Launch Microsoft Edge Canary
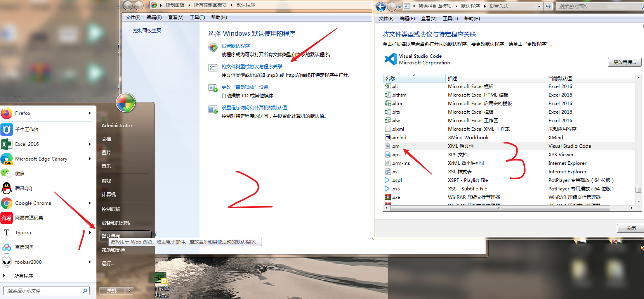Image resolution: width=644 pixels, height=299 pixels. tap(47, 159)
